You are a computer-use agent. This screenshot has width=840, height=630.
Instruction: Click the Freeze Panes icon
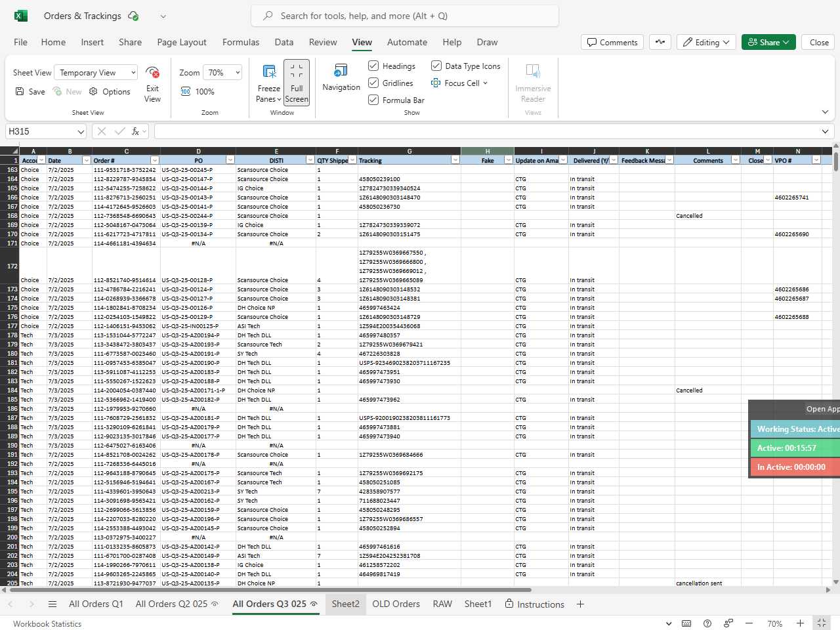pyautogui.click(x=269, y=72)
